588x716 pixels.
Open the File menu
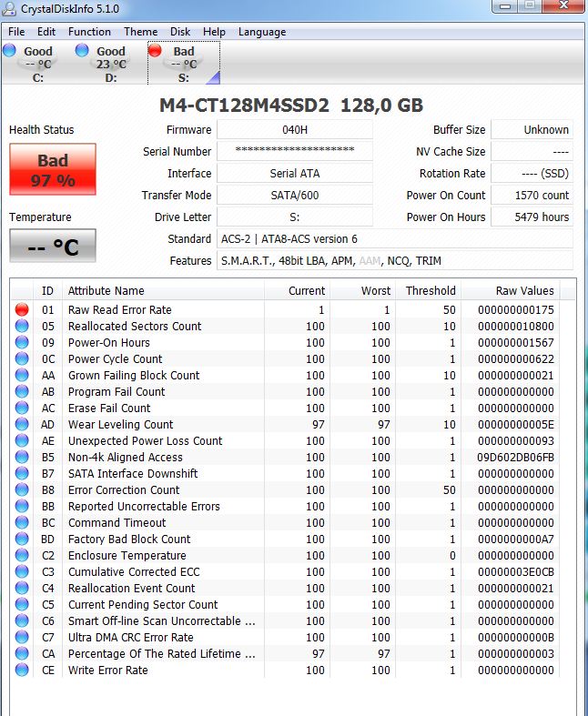click(x=16, y=32)
